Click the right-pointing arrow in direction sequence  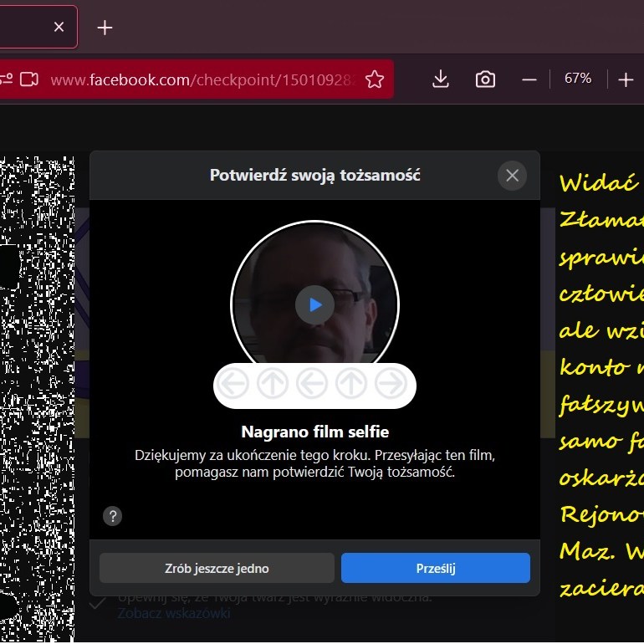point(391,384)
